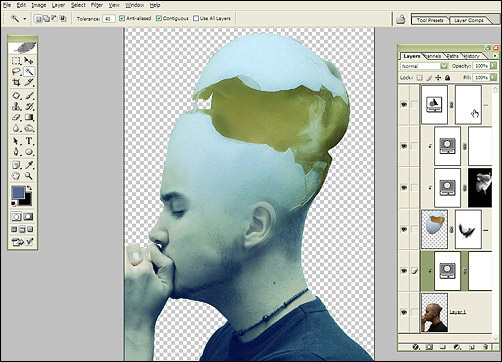Open the Tool Presets palette tab
502x362 pixels.
click(430, 20)
